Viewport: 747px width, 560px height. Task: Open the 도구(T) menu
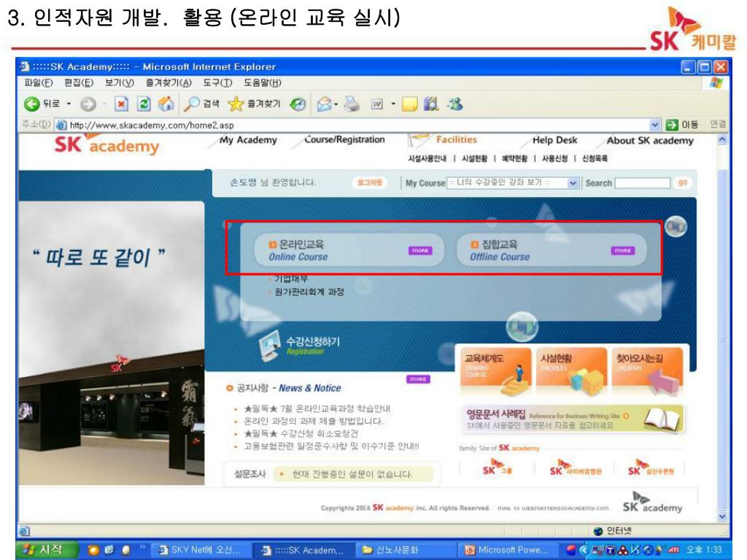pyautogui.click(x=217, y=83)
